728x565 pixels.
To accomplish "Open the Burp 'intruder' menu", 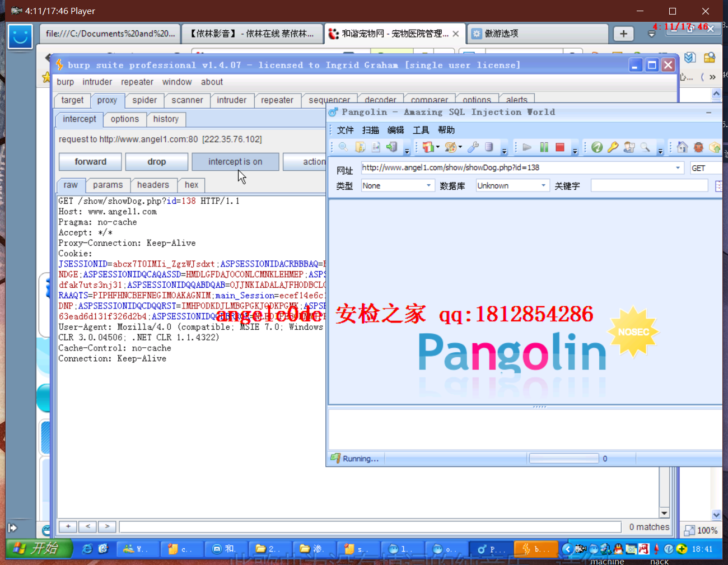I will point(97,82).
